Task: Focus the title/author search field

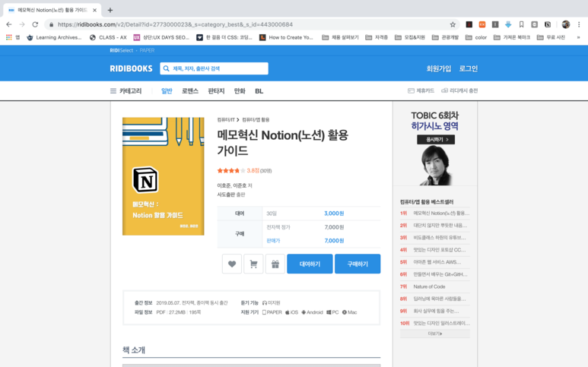Action: 214,68
